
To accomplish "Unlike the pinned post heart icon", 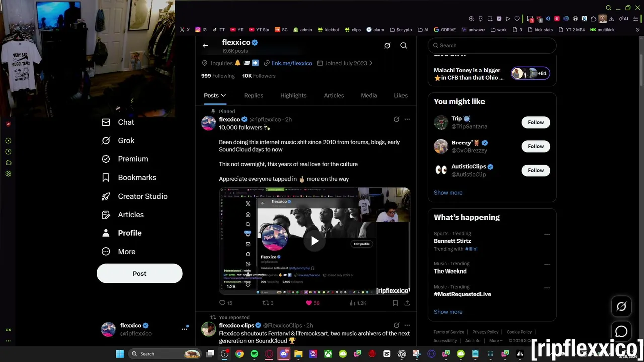I will [309, 303].
